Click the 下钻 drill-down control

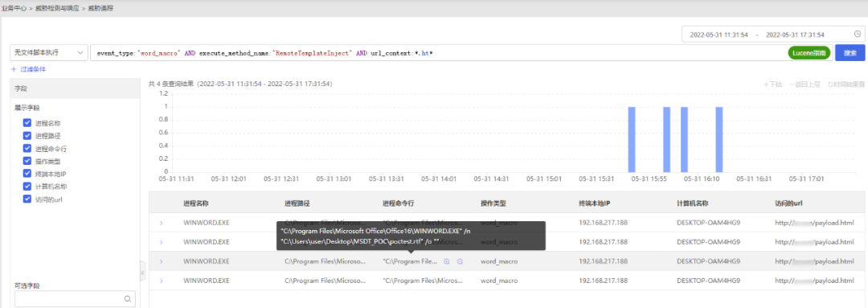[772, 84]
